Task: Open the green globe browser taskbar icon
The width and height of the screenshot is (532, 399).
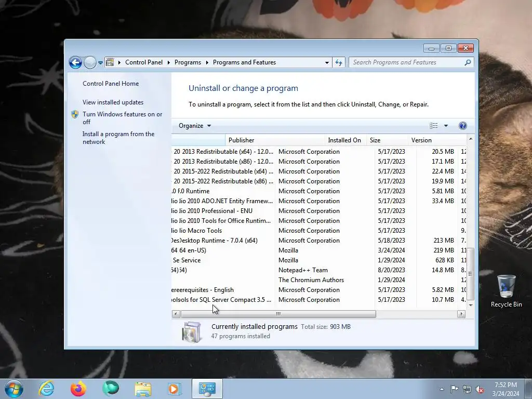Action: [111, 389]
